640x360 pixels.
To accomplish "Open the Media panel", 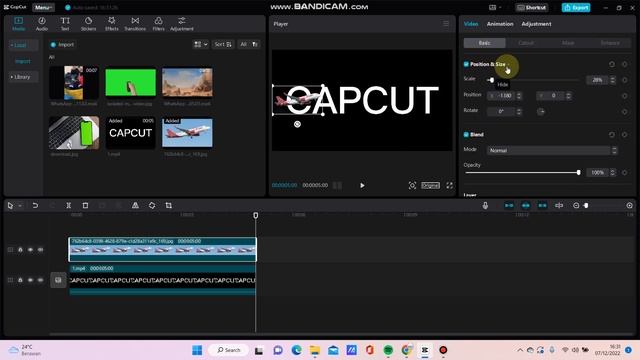I will (x=18, y=24).
